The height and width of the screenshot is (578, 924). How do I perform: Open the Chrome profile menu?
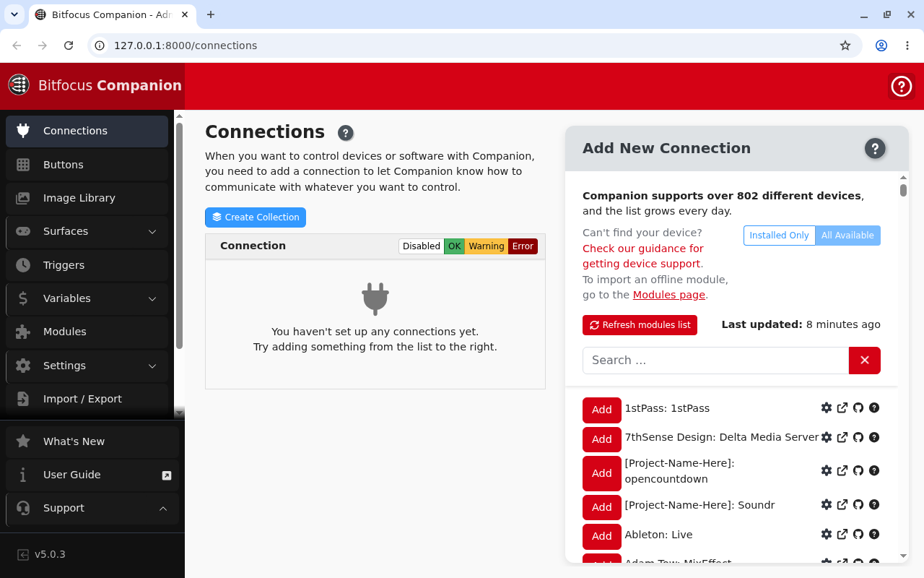pos(881,46)
